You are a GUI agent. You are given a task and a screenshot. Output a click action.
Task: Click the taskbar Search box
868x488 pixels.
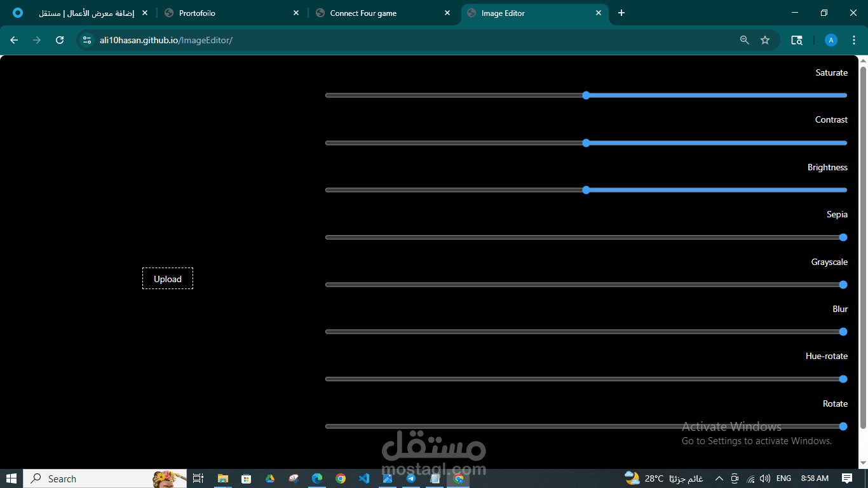click(x=105, y=478)
